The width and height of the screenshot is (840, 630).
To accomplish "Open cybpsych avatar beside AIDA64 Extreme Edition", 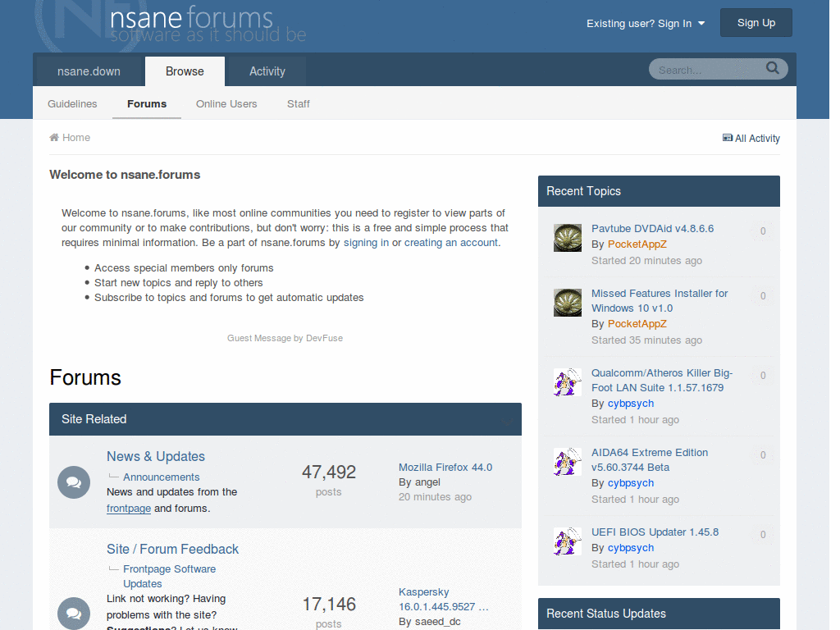I will pos(568,462).
